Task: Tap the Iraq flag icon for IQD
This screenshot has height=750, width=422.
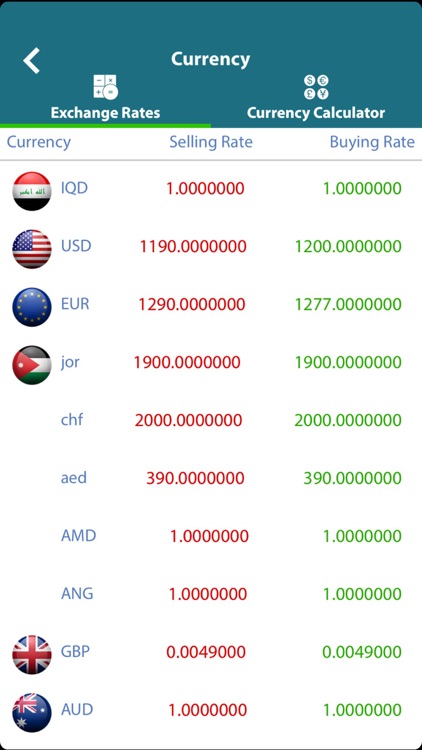Action: pos(32,191)
